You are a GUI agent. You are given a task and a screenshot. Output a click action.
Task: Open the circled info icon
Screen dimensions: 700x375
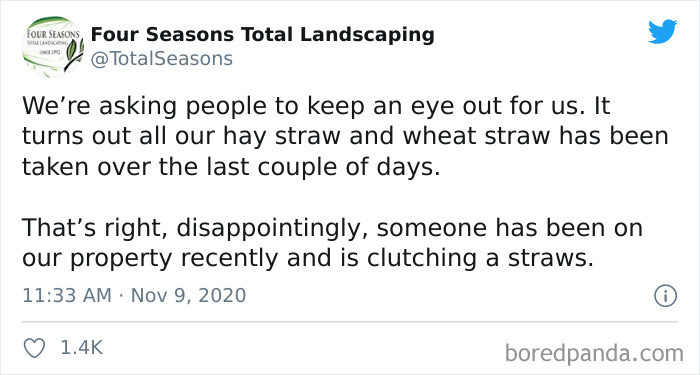click(x=665, y=296)
